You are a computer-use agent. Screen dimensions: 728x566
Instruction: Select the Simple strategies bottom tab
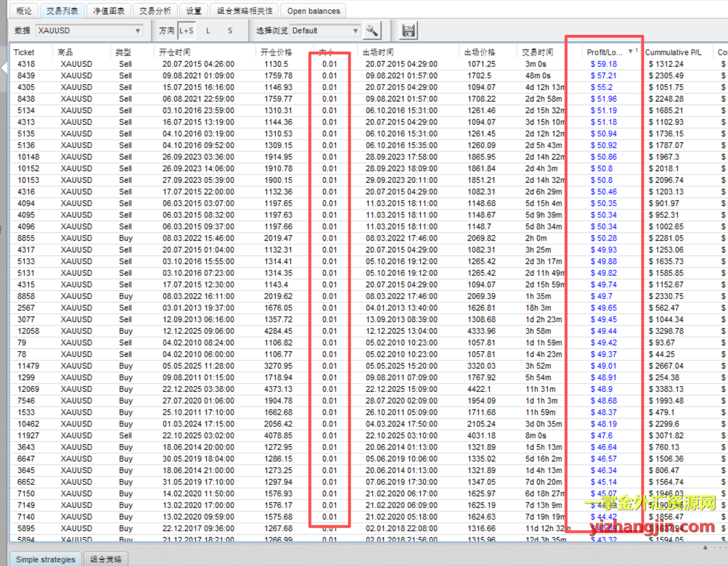tap(45, 559)
